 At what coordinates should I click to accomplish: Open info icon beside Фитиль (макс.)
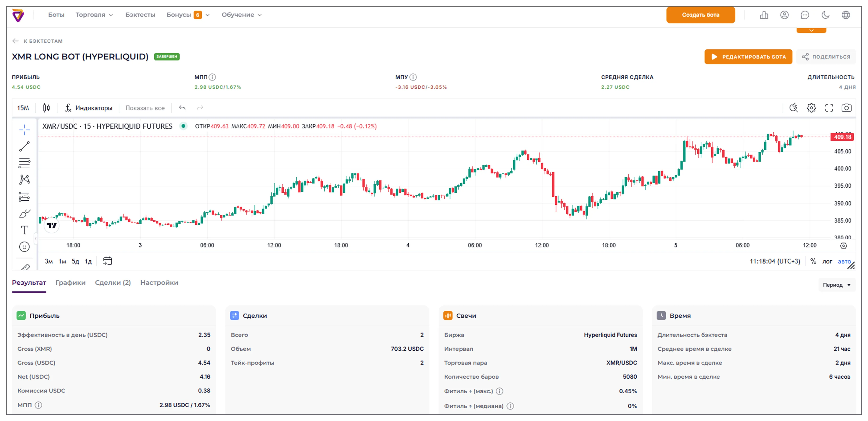pyautogui.click(x=500, y=391)
